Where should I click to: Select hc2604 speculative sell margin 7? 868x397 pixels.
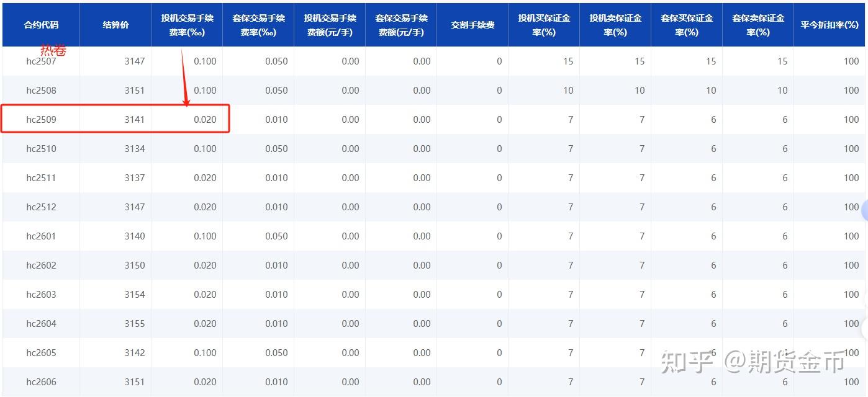642,324
